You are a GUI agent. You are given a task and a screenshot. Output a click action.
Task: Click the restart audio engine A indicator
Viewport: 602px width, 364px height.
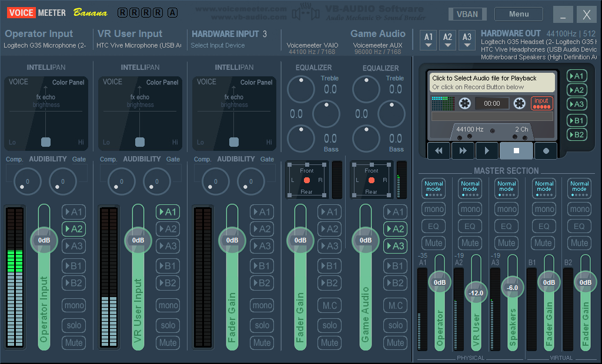coord(172,13)
